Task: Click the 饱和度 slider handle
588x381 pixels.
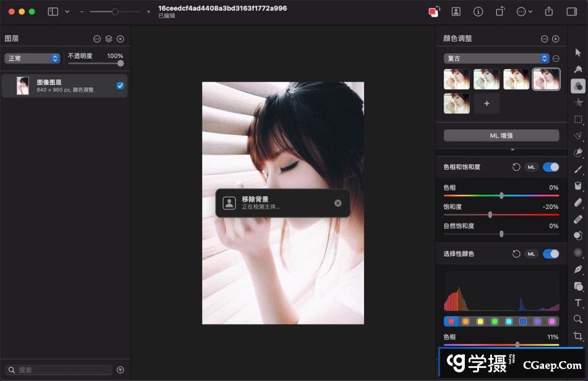Action: 490,215
